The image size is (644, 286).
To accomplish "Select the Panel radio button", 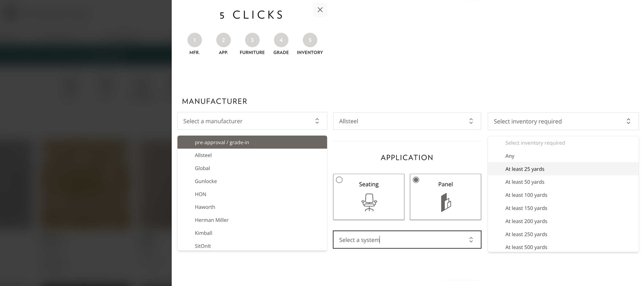I will pyautogui.click(x=416, y=180).
